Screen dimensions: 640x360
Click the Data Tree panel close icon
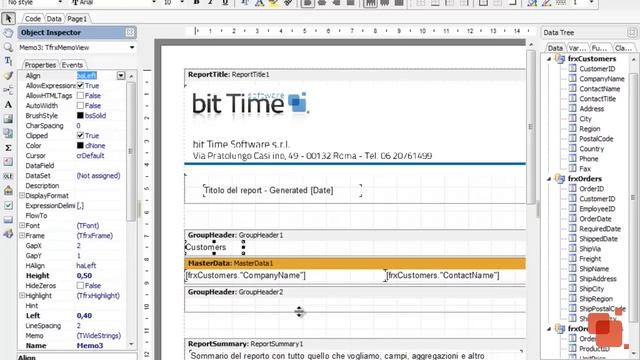[632, 32]
